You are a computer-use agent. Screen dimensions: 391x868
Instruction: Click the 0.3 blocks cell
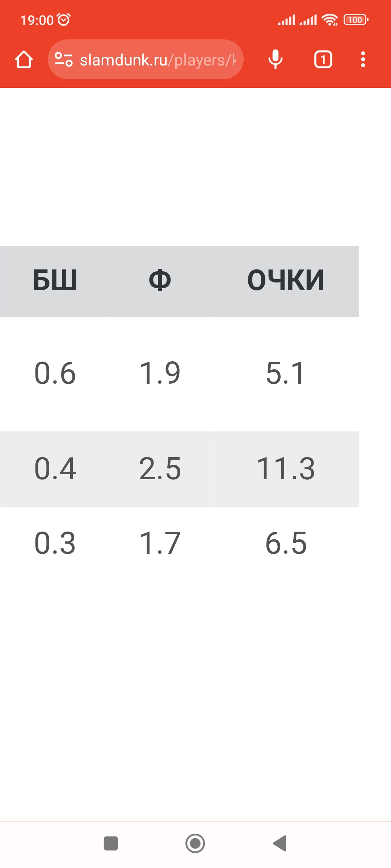point(55,543)
